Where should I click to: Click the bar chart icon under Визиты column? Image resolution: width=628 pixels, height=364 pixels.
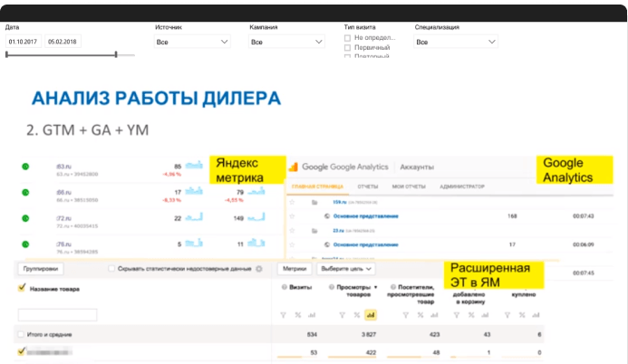pos(312,315)
